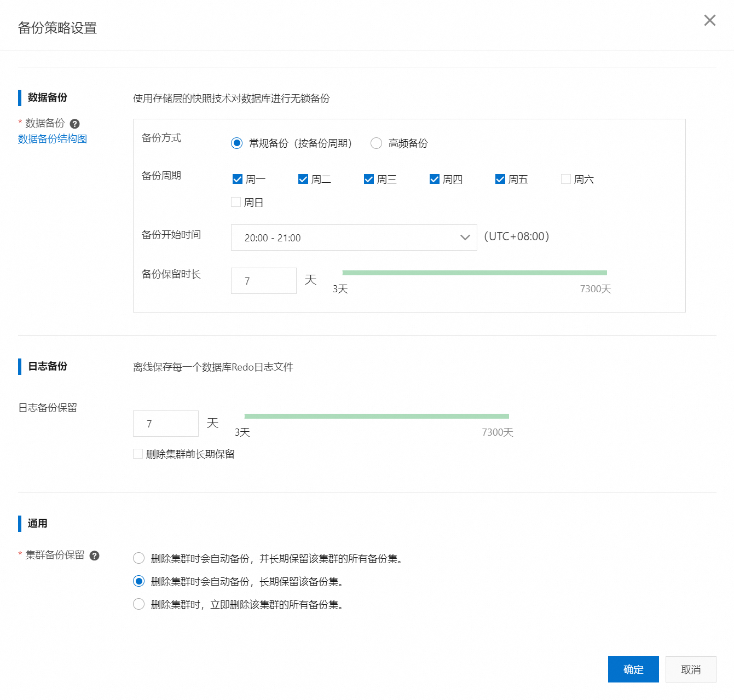Open help icon next to 集群备份保留
This screenshot has height=700, width=734.
[x=94, y=556]
